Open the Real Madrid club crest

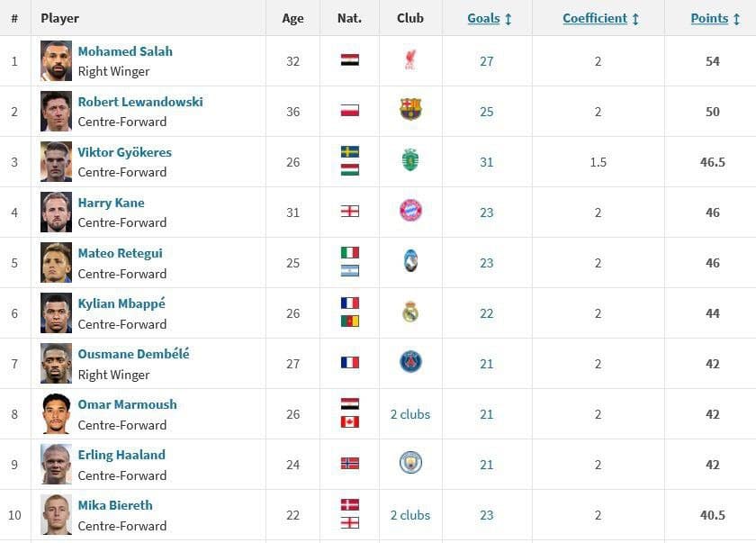[410, 312]
